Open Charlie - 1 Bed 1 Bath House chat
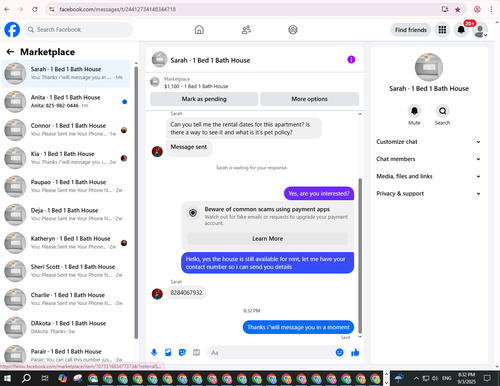 click(x=66, y=299)
